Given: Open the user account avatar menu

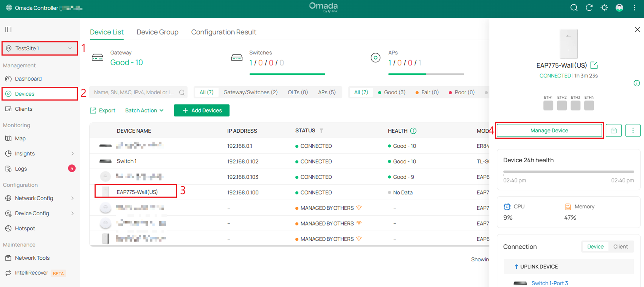Looking at the screenshot, I should pyautogui.click(x=619, y=8).
